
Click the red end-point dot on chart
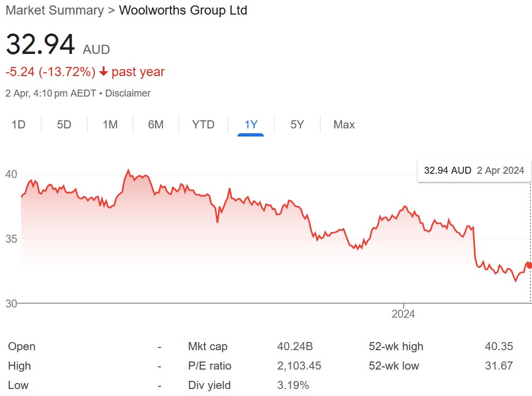point(529,265)
